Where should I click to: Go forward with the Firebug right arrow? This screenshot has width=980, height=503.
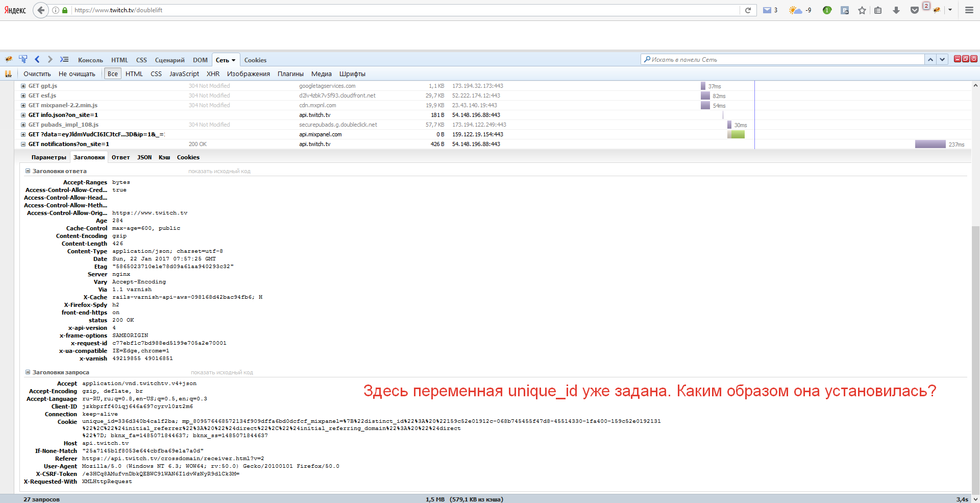coord(50,59)
